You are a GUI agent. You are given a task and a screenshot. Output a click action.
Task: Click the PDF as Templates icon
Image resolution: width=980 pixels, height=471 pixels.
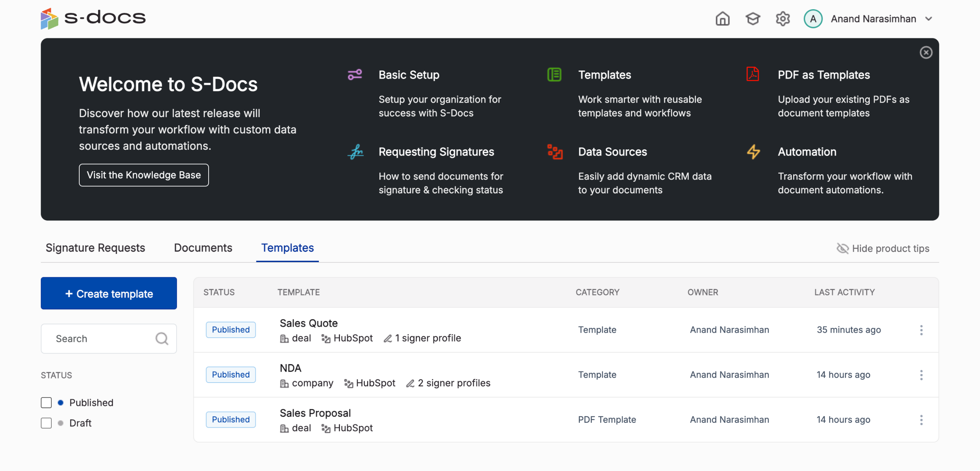tap(753, 74)
